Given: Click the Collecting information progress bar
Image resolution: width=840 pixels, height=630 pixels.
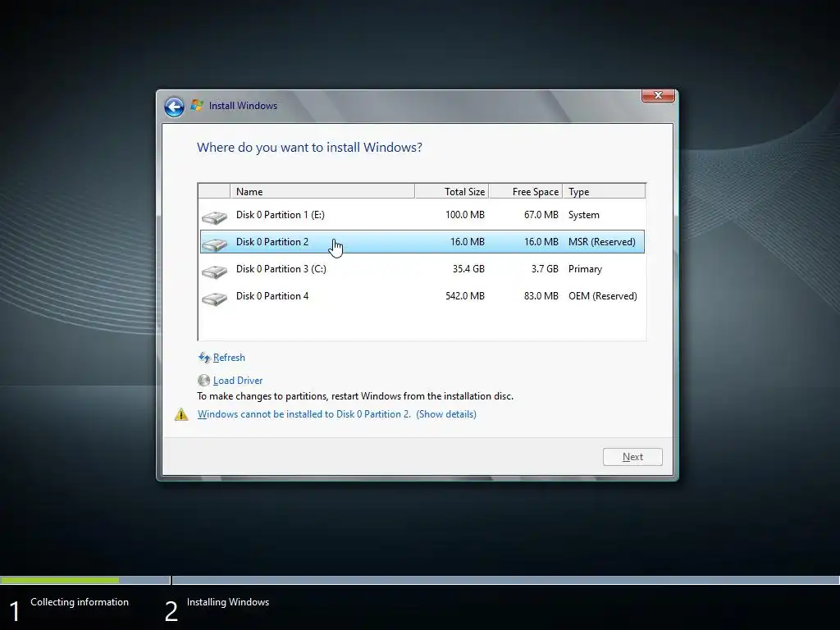Looking at the screenshot, I should point(85,580).
